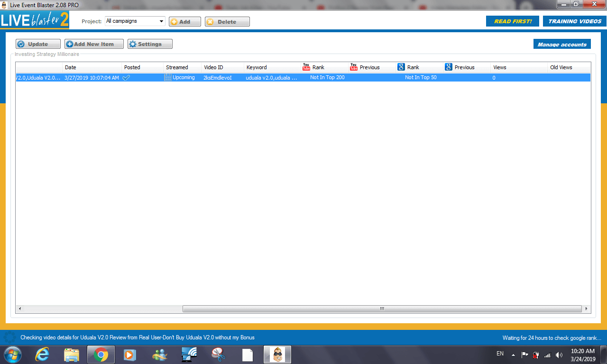
Task: Open the blank document taskbar icon
Action: [x=247, y=355]
